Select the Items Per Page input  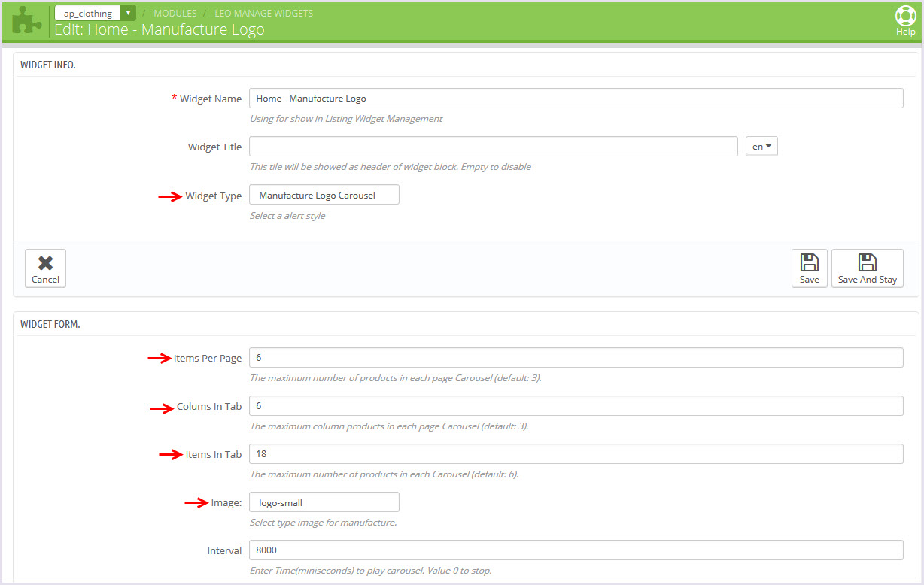point(576,358)
